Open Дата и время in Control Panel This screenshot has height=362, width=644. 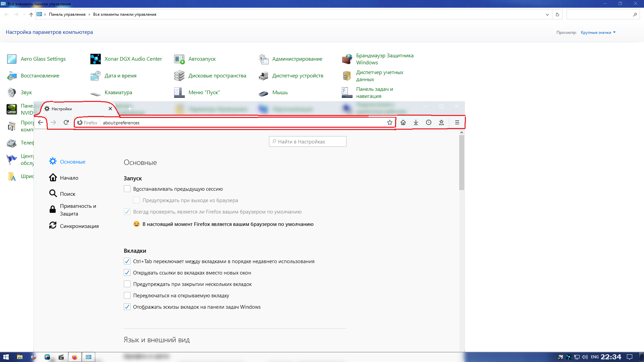tap(113, 76)
